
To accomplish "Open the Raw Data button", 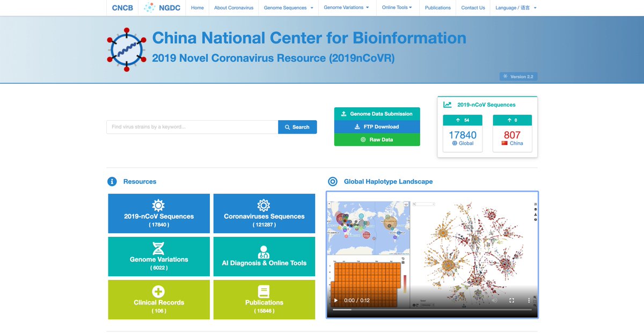I will pyautogui.click(x=377, y=139).
